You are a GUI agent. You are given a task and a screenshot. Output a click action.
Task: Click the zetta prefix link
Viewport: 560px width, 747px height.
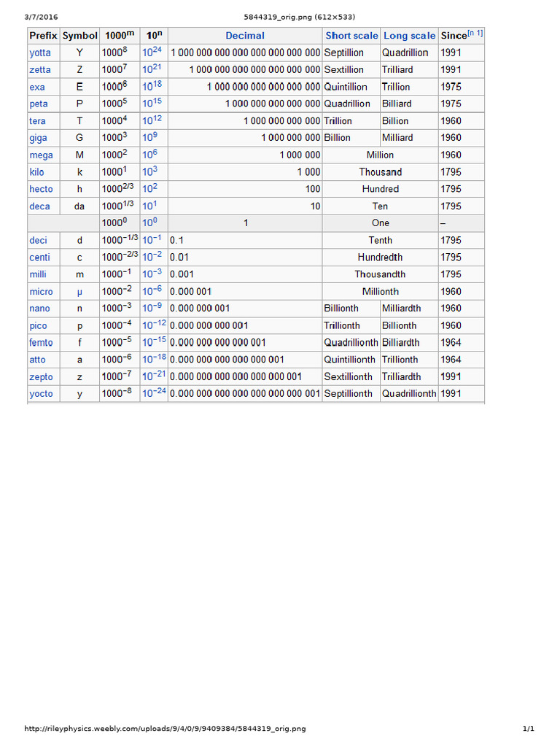40,70
